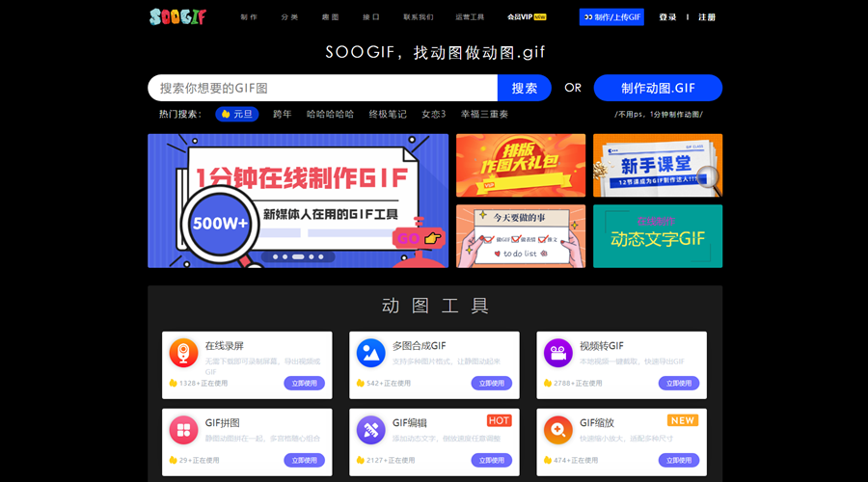Focus the 搜索你想要的GIF图 search field
The height and width of the screenshot is (482, 868).
323,88
